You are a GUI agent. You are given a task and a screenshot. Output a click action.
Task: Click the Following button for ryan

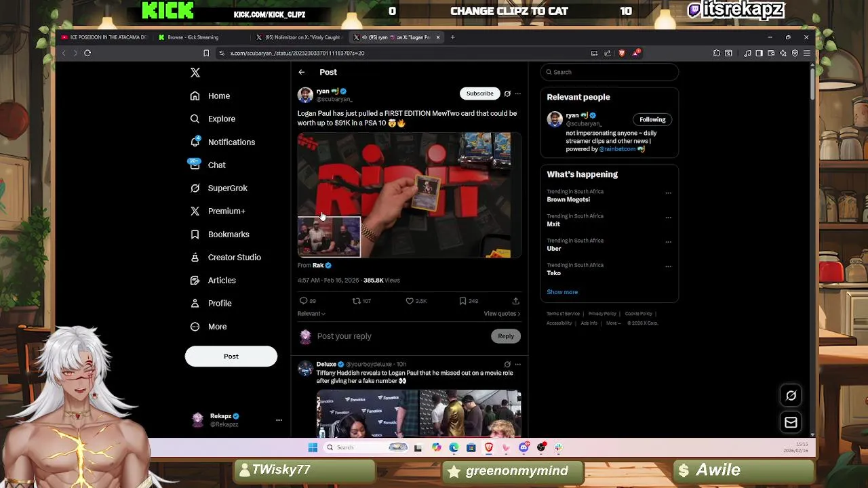click(652, 120)
